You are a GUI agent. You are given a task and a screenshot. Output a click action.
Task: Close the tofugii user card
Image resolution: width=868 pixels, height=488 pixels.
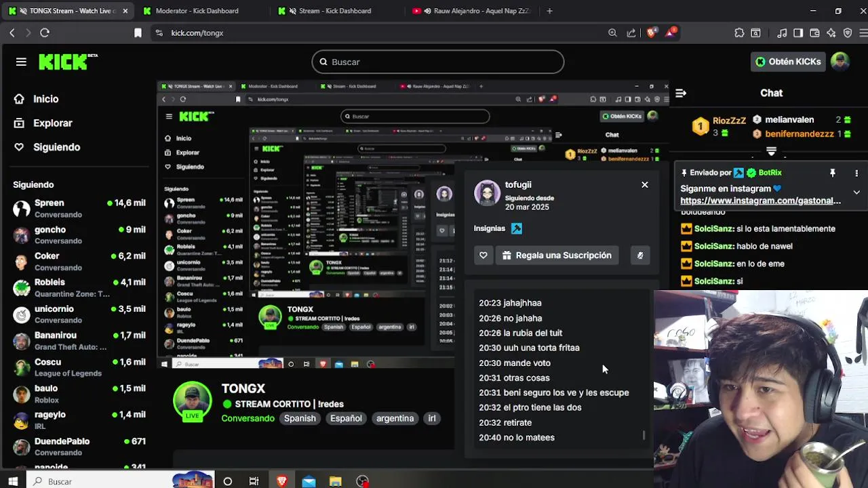[645, 184]
